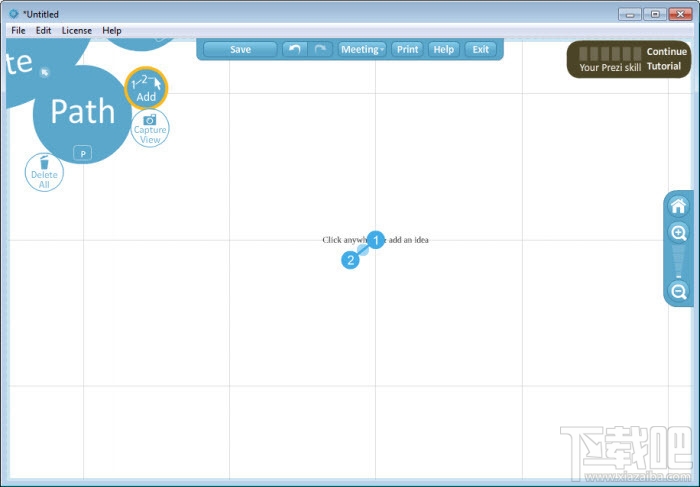This screenshot has width=700, height=487.
Task: Click the Your Prezi skill progress bar
Action: [610, 54]
